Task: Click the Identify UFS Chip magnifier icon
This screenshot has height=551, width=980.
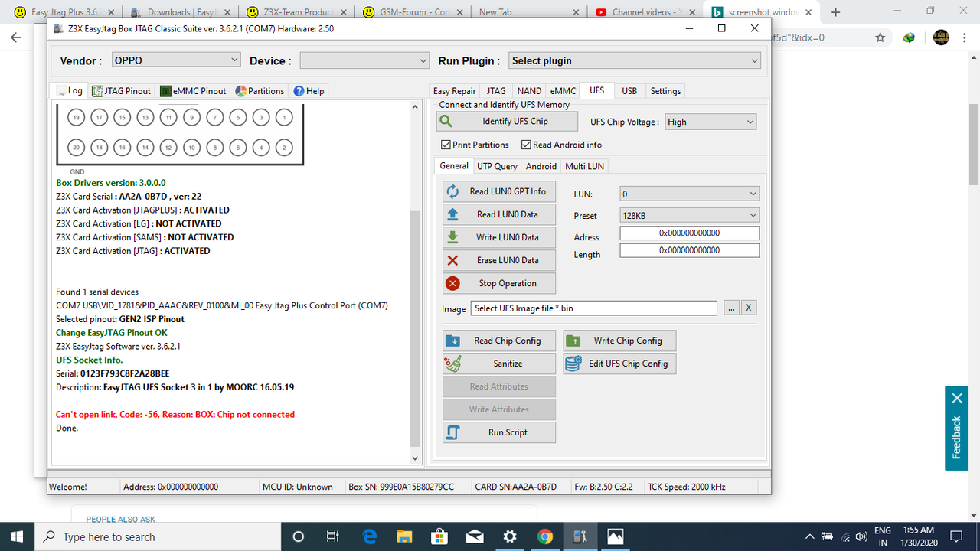Action: pyautogui.click(x=447, y=121)
